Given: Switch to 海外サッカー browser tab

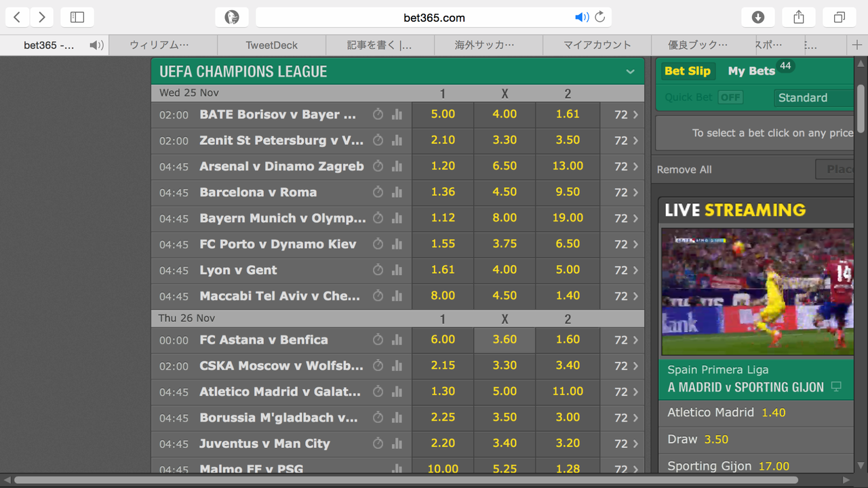Looking at the screenshot, I should coord(488,45).
